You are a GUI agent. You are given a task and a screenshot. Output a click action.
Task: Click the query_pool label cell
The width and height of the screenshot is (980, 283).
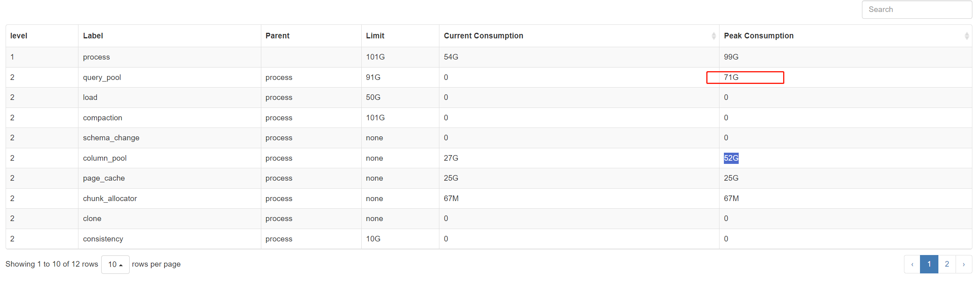[x=102, y=78]
